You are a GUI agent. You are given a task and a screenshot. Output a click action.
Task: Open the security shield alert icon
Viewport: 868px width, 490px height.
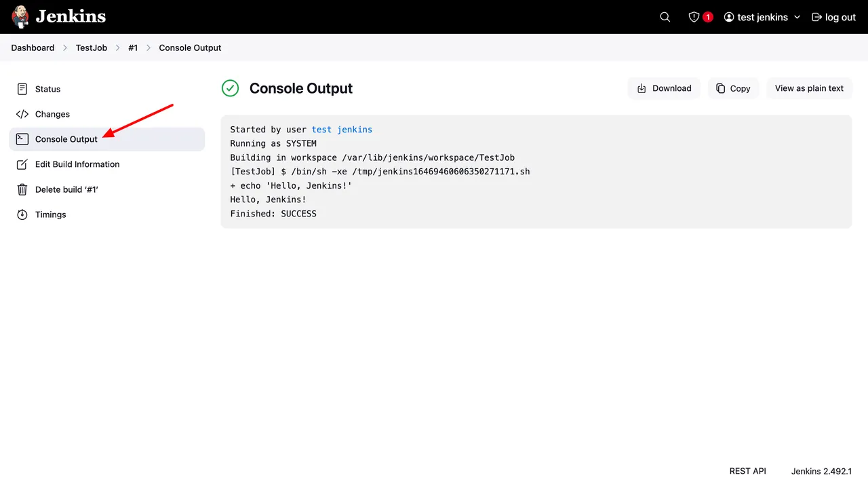click(694, 17)
